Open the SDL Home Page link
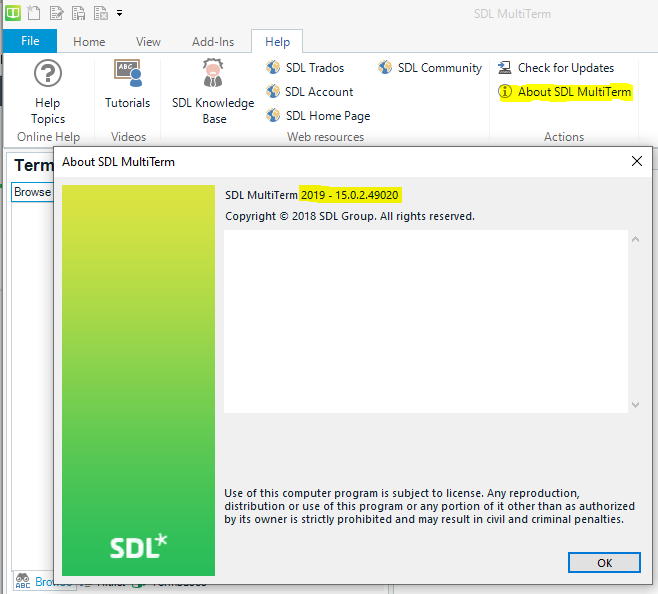The image size is (658, 594). [x=328, y=116]
